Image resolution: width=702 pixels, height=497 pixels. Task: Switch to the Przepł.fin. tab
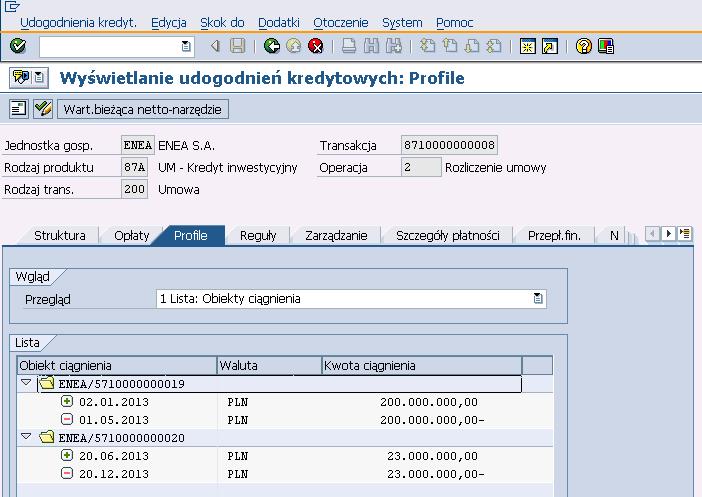554,236
